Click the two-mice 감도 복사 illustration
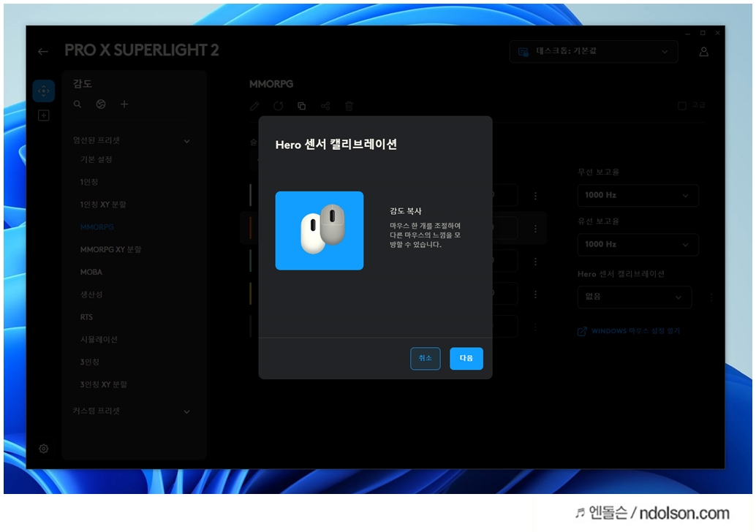 tap(320, 231)
